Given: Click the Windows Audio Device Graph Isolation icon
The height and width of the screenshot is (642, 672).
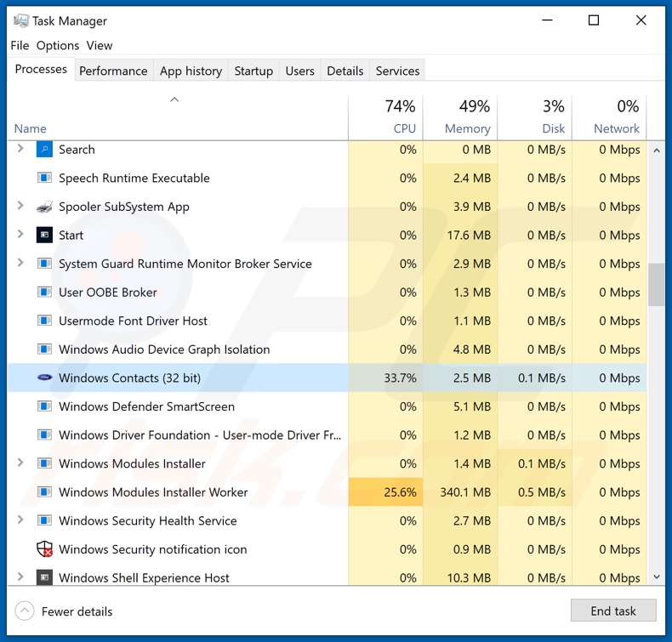Looking at the screenshot, I should pyautogui.click(x=44, y=349).
